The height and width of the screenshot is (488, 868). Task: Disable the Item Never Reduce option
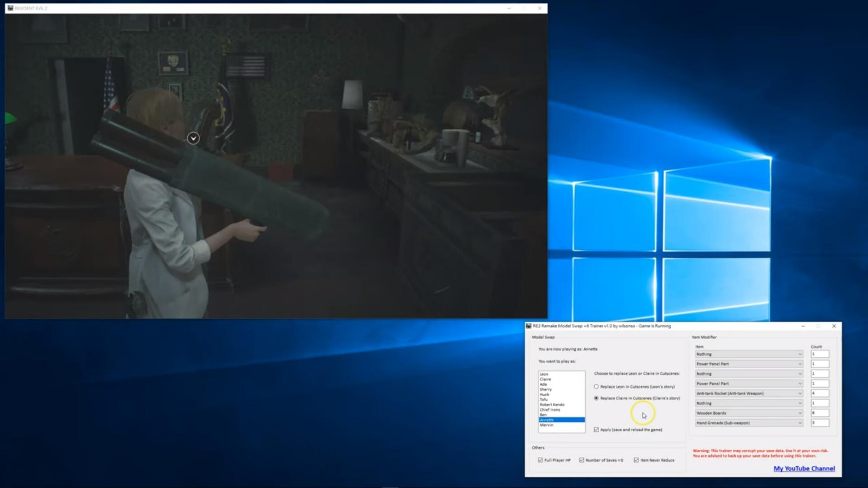636,460
